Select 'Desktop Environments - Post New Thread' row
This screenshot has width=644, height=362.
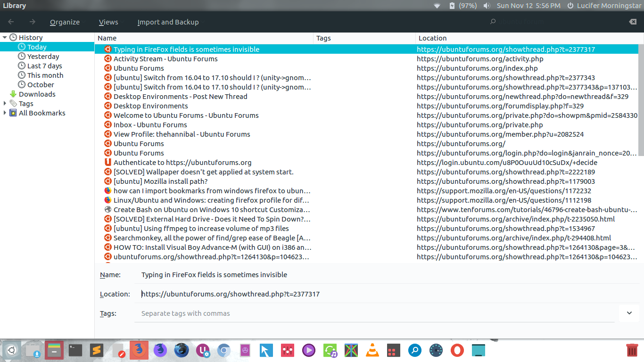366,97
